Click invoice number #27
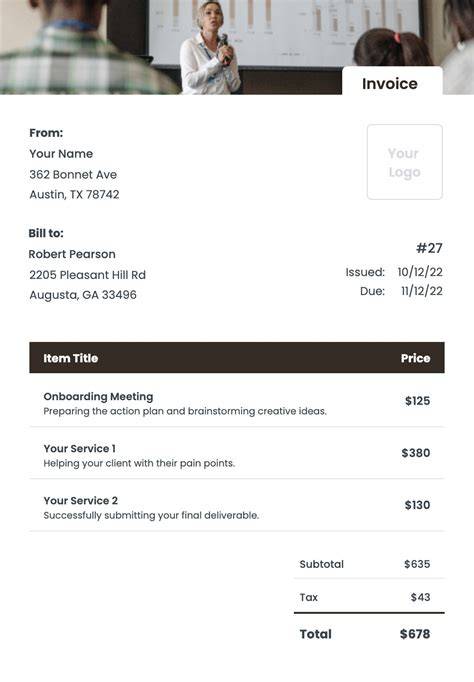The image size is (474, 682). (x=429, y=248)
